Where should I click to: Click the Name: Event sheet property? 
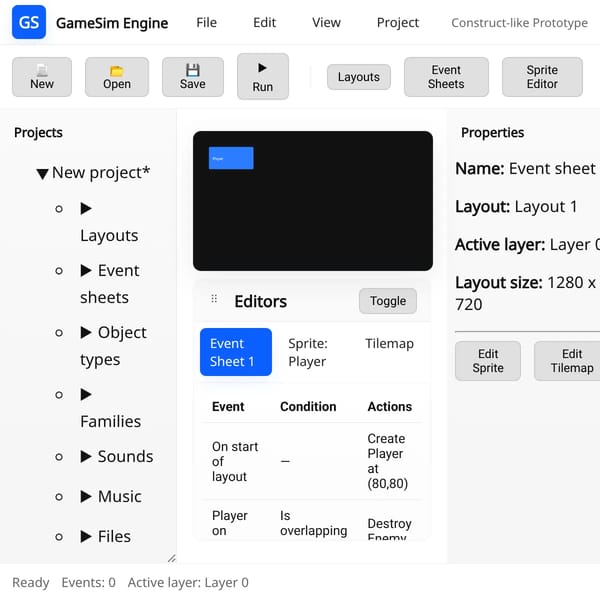526,169
